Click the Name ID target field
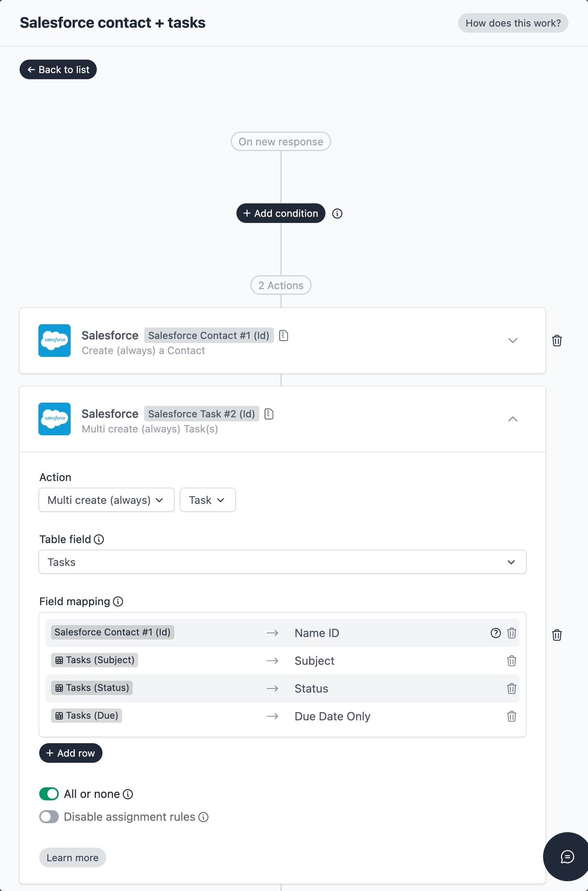The image size is (588, 891). point(317,633)
